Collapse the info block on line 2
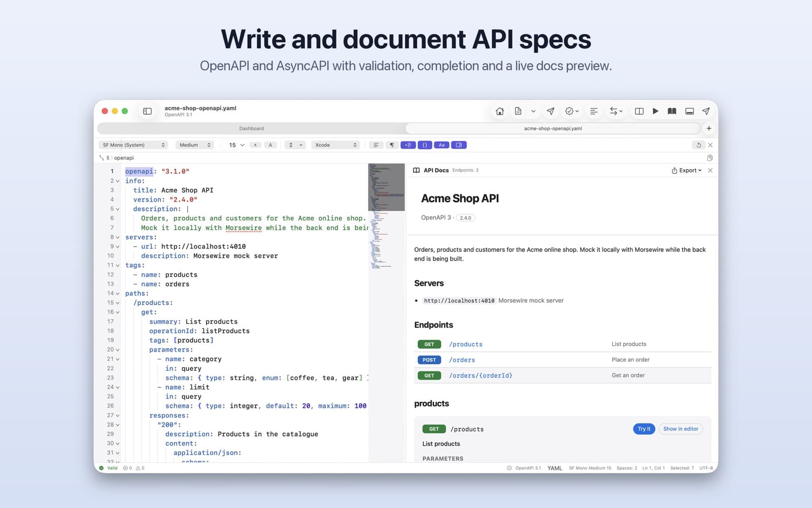 118,181
